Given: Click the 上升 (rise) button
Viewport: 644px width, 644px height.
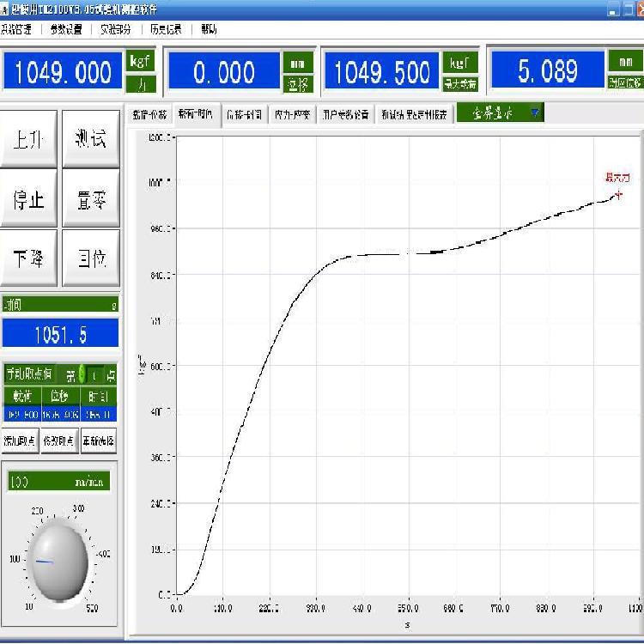Looking at the screenshot, I should point(28,138).
